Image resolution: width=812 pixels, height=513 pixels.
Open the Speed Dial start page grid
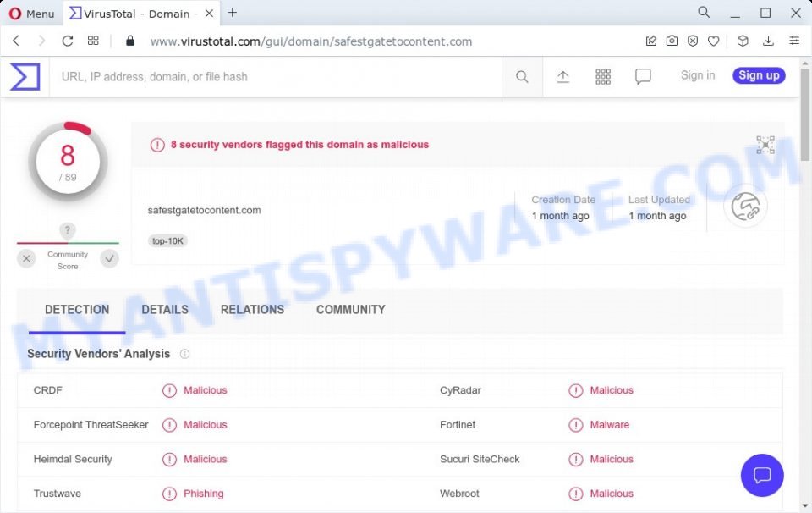(x=93, y=41)
